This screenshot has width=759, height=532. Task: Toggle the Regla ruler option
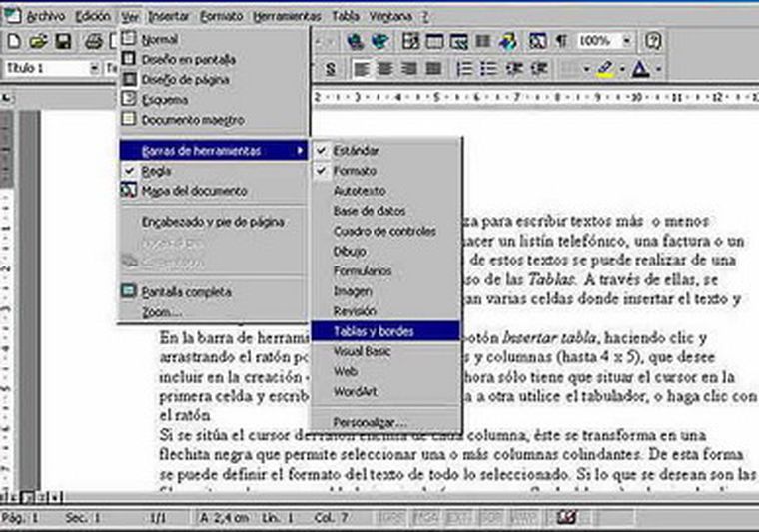[x=214, y=171]
